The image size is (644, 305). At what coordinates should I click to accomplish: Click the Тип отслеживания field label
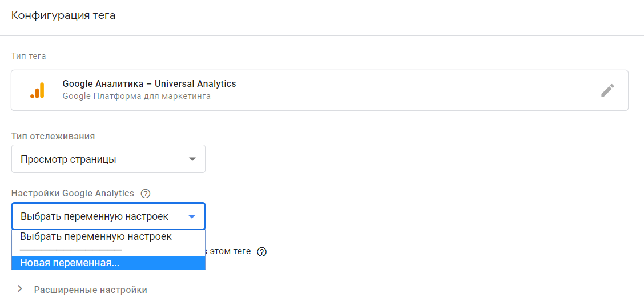pyautogui.click(x=54, y=136)
